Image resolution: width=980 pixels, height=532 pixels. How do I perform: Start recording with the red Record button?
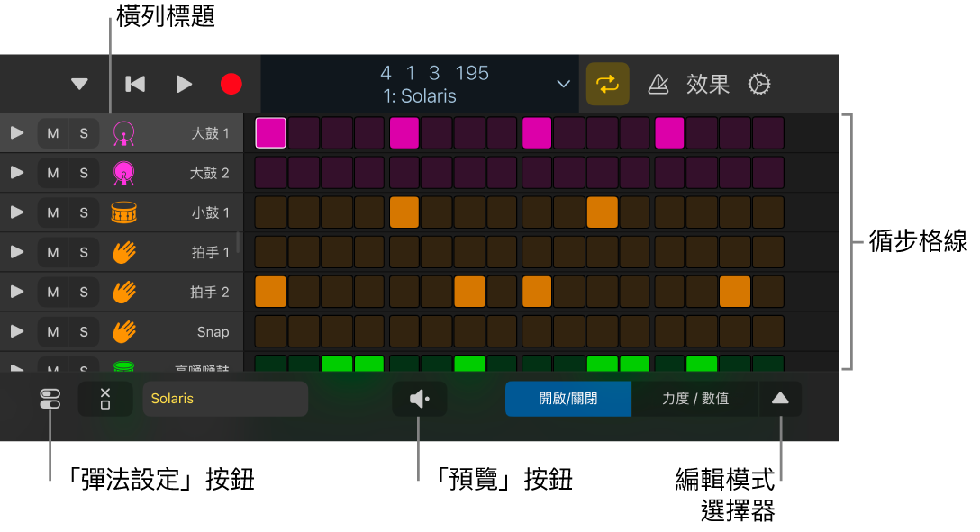tap(231, 84)
